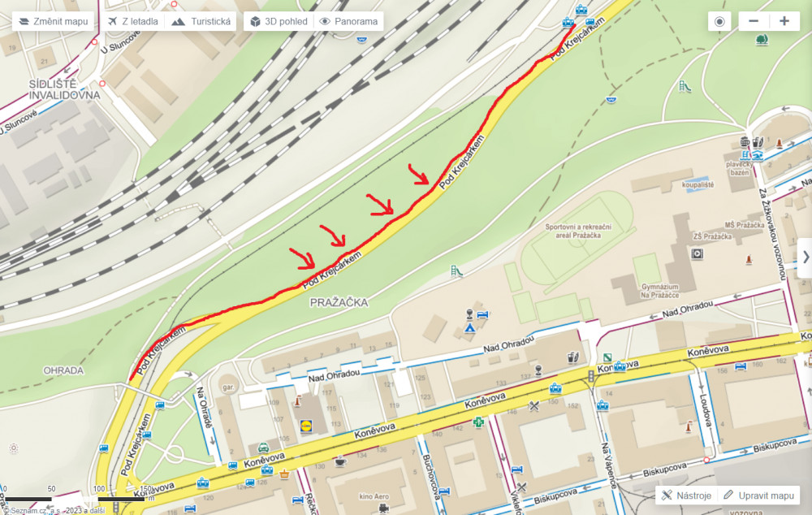Image resolution: width=812 pixels, height=515 pixels.
Task: Click the tram stop icon on Koněvova
Action: coord(555,387)
